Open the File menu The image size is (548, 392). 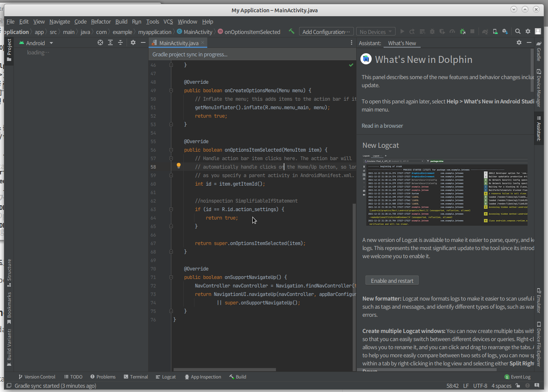[10, 22]
